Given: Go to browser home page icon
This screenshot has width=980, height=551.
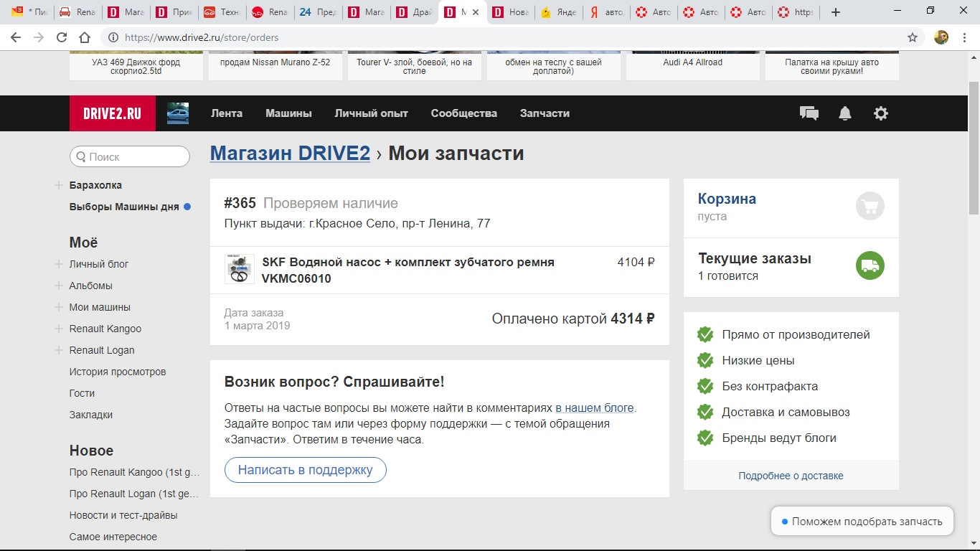Looking at the screenshot, I should click(x=85, y=37).
